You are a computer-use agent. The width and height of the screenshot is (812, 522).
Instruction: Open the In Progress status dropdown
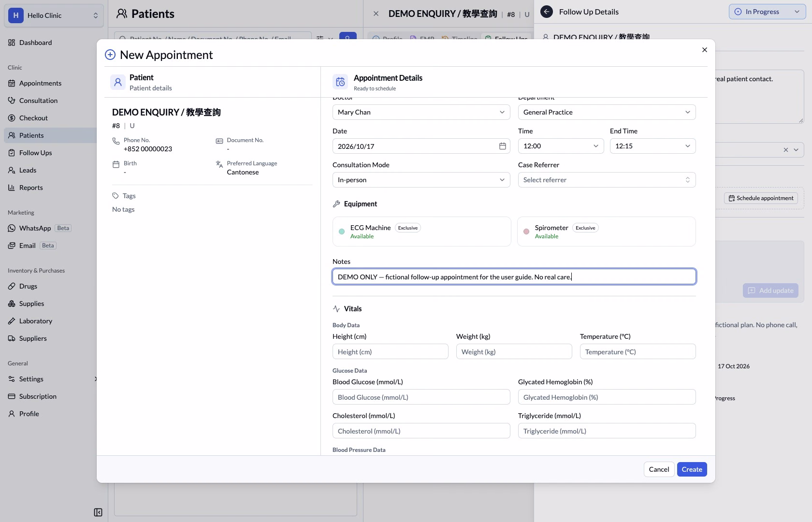pos(767,12)
